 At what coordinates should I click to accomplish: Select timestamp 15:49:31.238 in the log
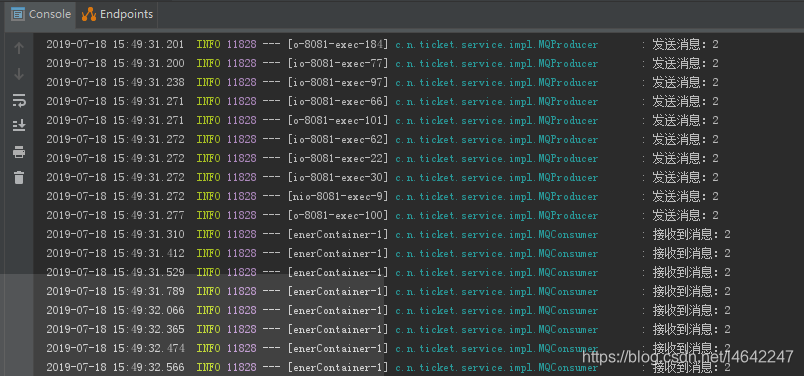click(x=148, y=83)
